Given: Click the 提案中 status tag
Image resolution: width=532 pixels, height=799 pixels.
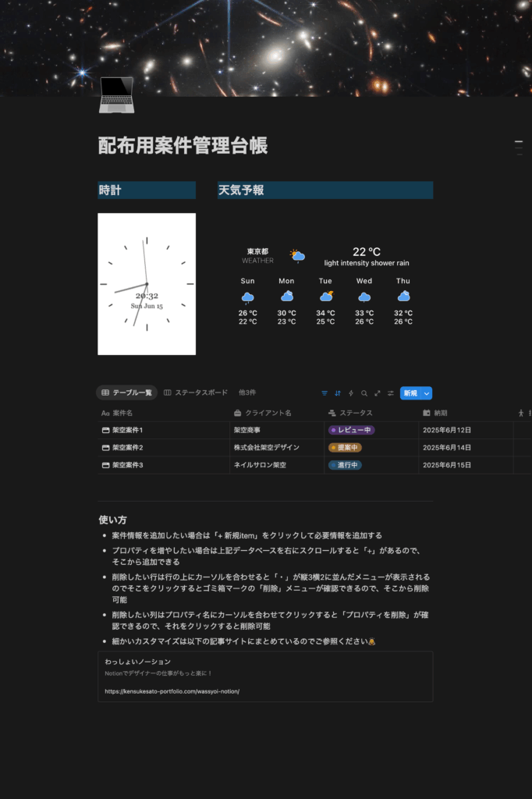Looking at the screenshot, I should tap(346, 448).
